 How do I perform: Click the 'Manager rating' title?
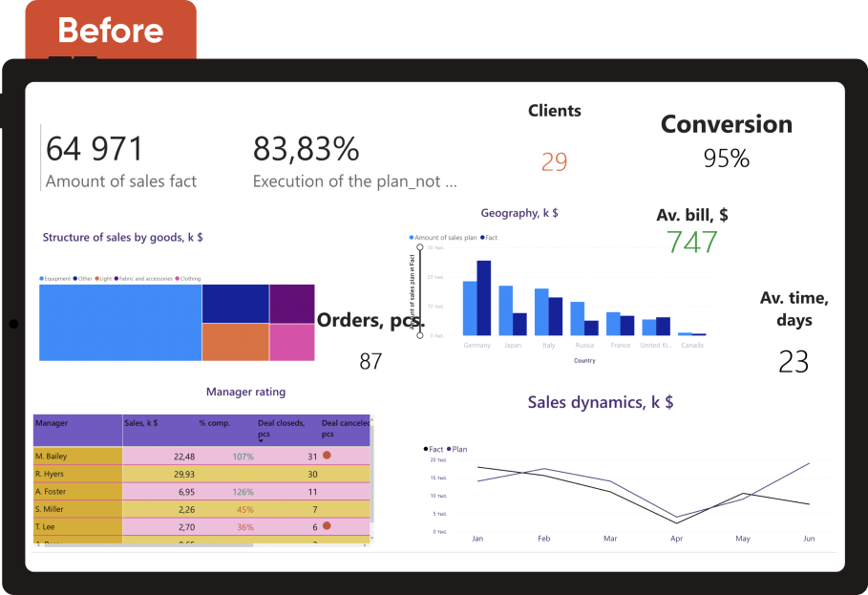245,392
